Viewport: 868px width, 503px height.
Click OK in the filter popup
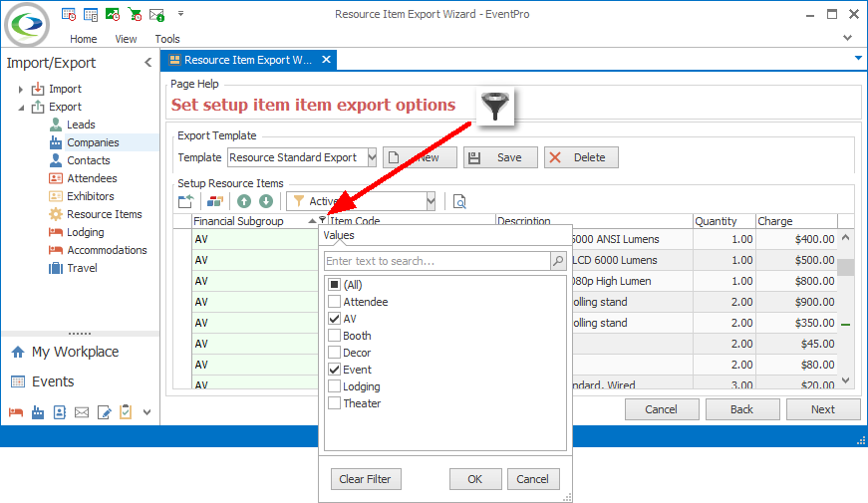coord(475,479)
